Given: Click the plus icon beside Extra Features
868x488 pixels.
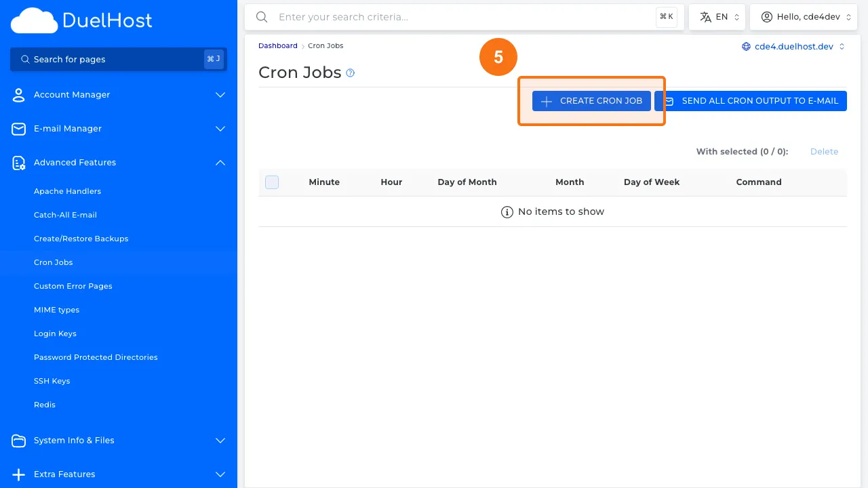Looking at the screenshot, I should pos(18,474).
